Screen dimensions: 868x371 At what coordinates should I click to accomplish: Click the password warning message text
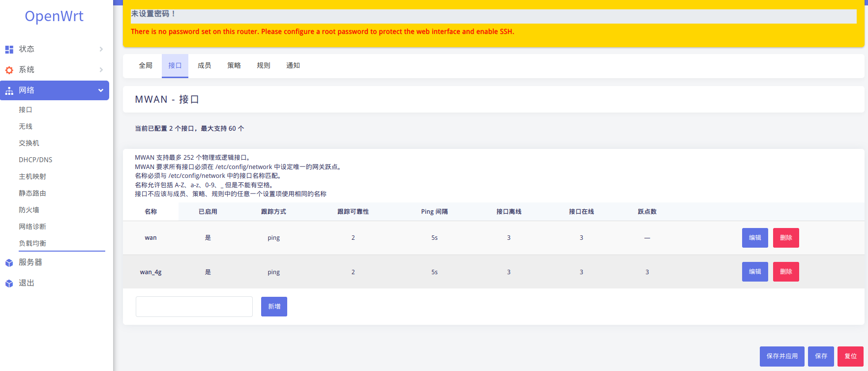(x=322, y=31)
